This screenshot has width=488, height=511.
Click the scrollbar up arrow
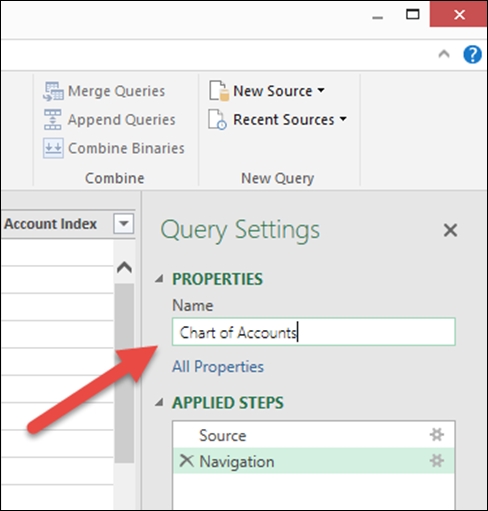pos(124,268)
